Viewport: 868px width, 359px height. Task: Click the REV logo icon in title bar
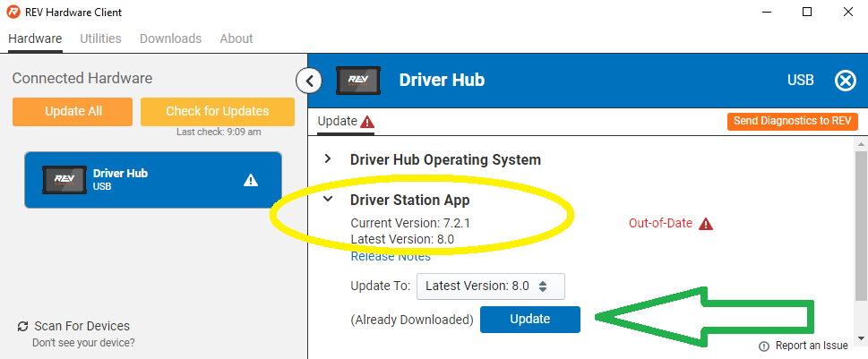point(14,13)
